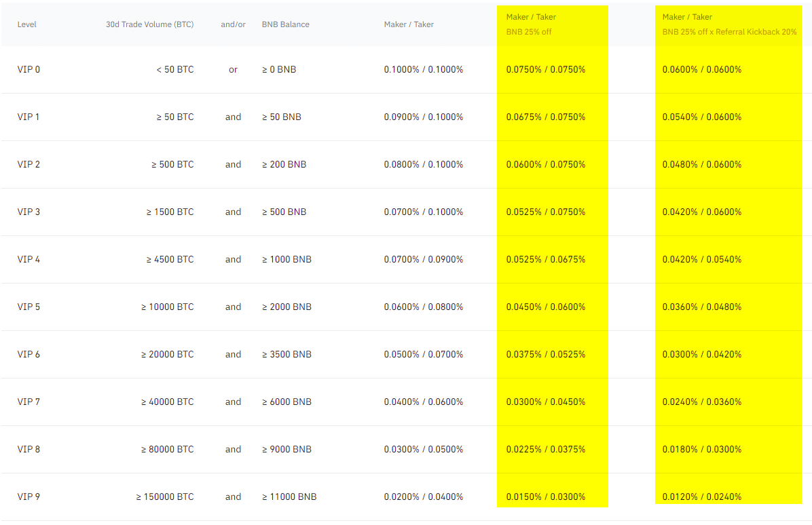Click the VIP 9 row label

coord(29,497)
